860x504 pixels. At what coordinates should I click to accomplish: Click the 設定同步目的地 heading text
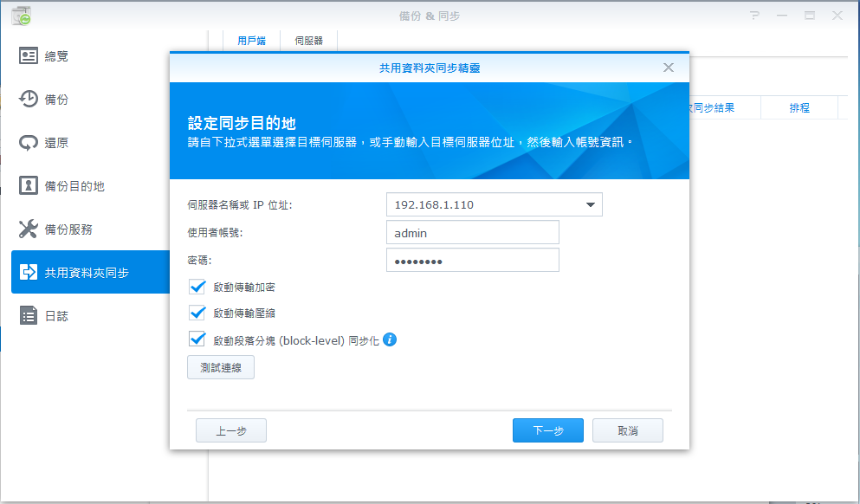pyautogui.click(x=242, y=123)
